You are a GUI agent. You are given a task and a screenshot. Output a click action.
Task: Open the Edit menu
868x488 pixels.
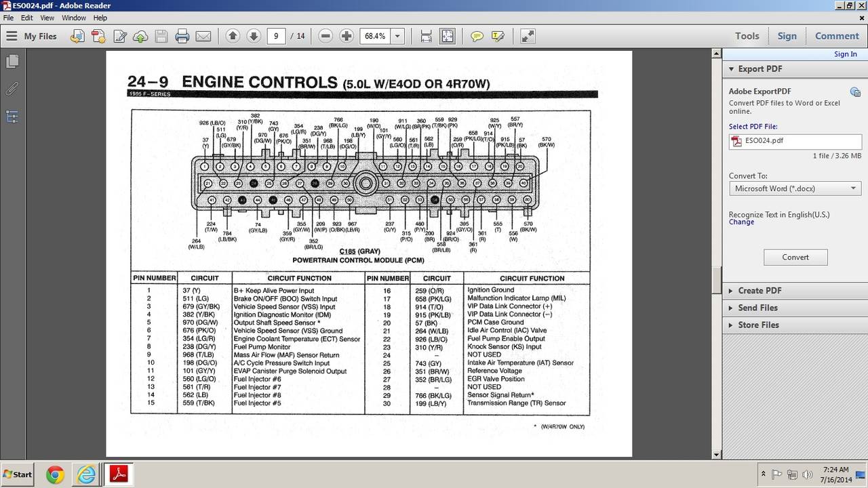26,18
